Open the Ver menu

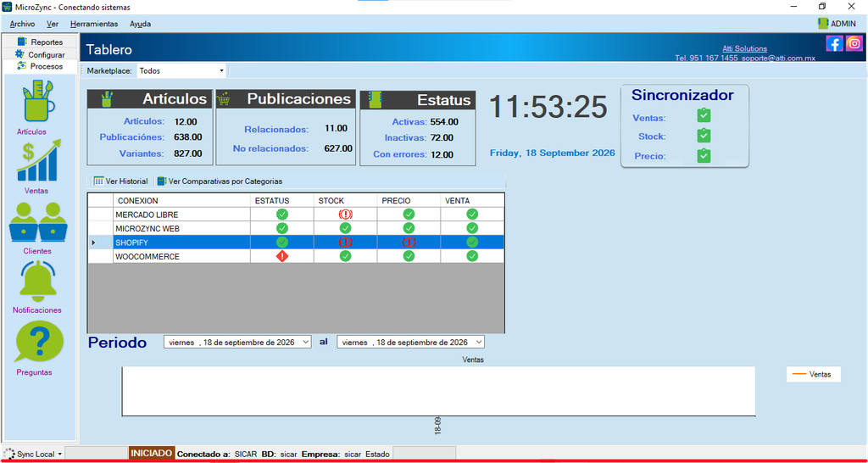point(53,24)
